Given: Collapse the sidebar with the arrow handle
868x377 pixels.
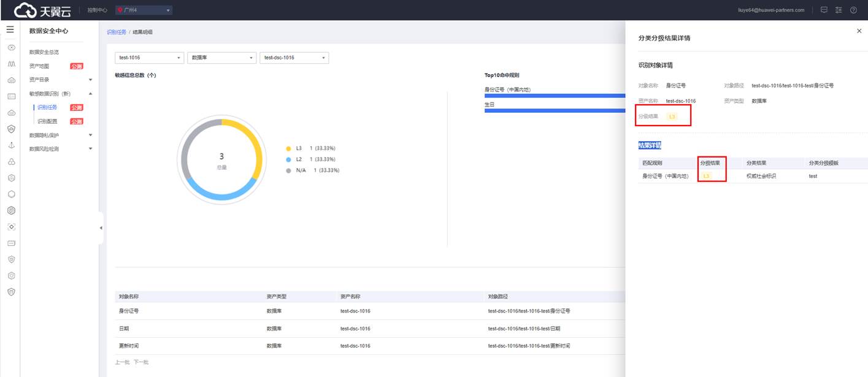Looking at the screenshot, I should pos(101,228).
